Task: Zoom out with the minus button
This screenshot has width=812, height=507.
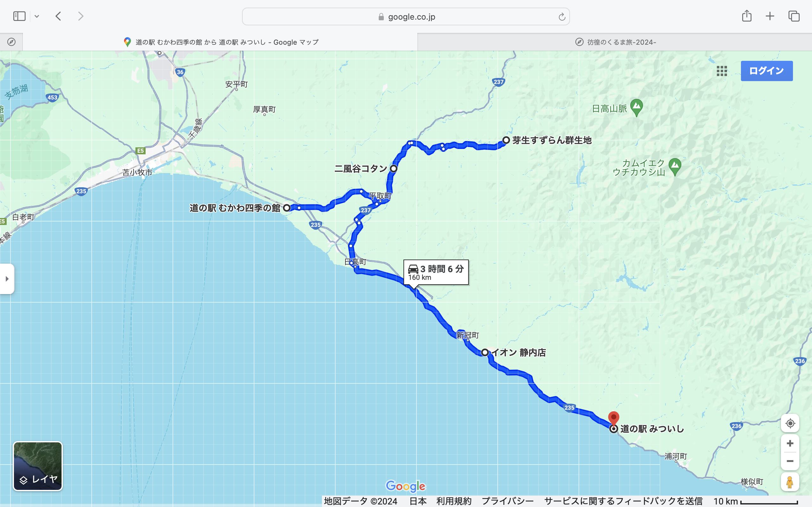Action: click(x=790, y=461)
